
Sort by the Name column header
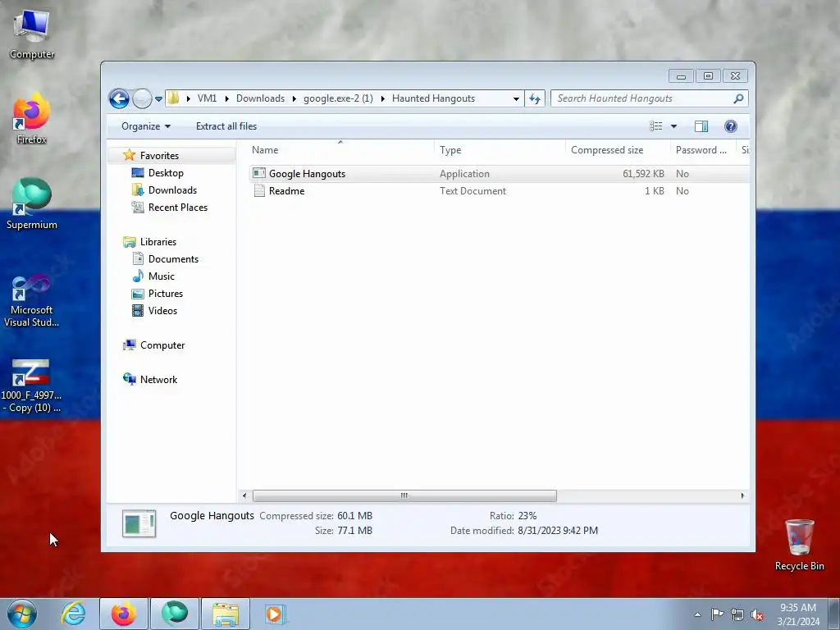[x=342, y=150]
